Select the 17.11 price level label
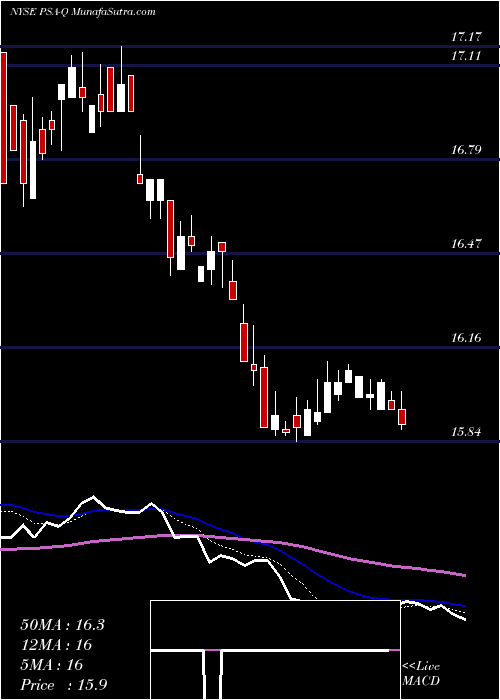 click(467, 56)
